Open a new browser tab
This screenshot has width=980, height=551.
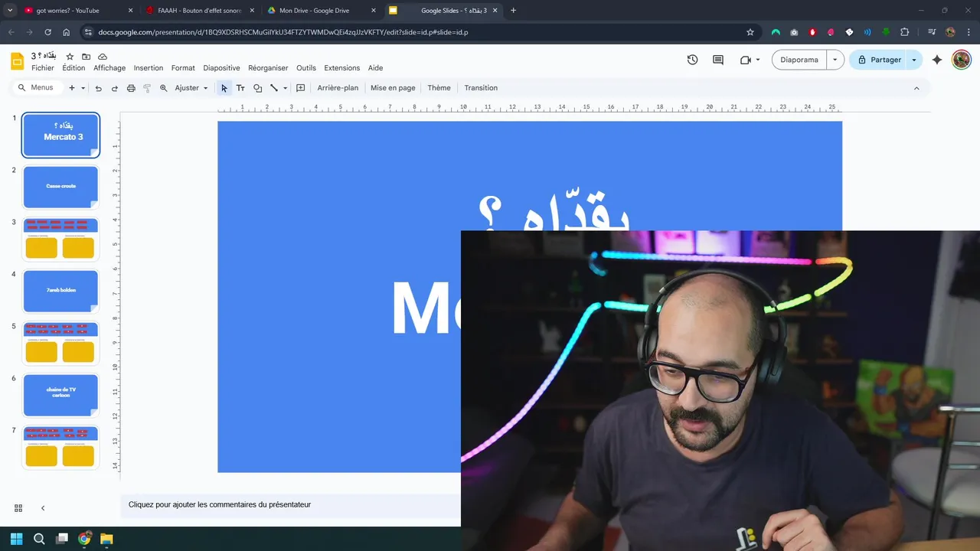(513, 11)
